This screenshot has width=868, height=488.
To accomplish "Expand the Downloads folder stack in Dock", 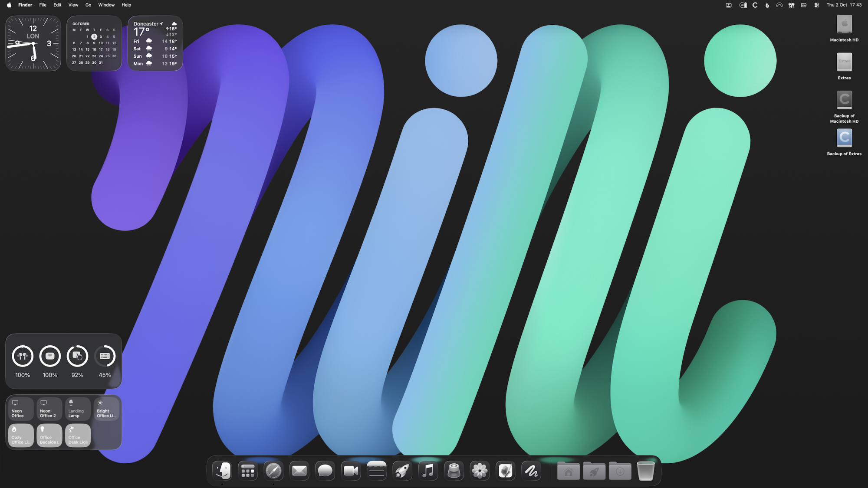I will (620, 471).
